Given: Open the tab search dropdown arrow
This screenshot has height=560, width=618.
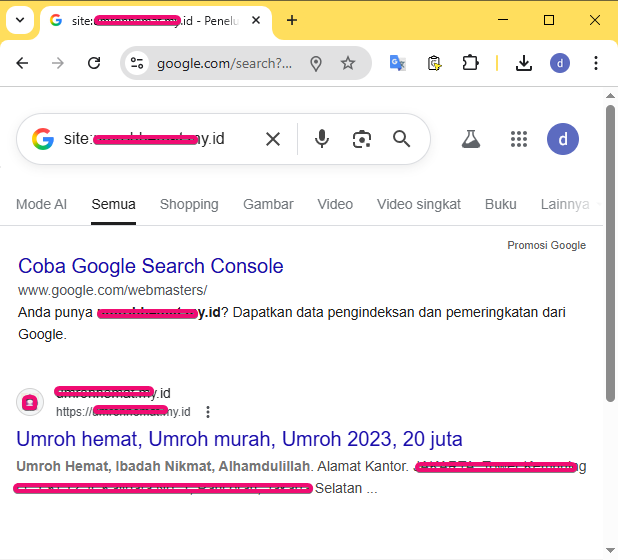Looking at the screenshot, I should [20, 20].
